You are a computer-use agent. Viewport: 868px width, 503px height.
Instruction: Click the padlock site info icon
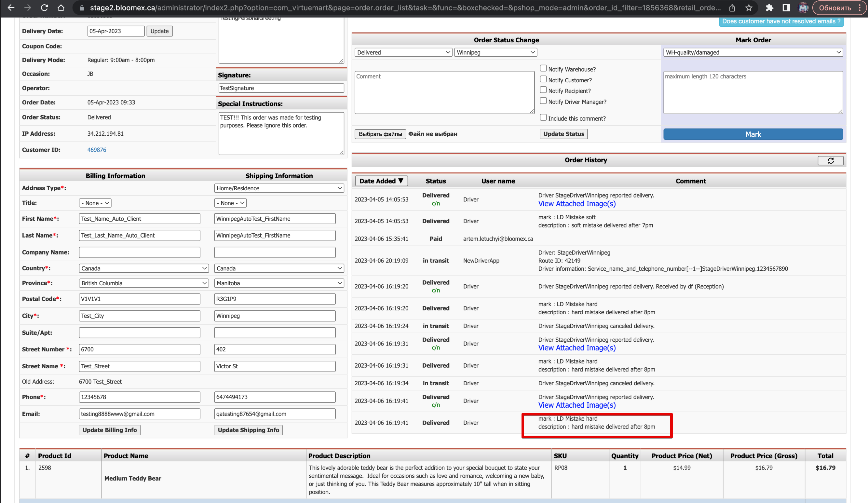tap(82, 7)
